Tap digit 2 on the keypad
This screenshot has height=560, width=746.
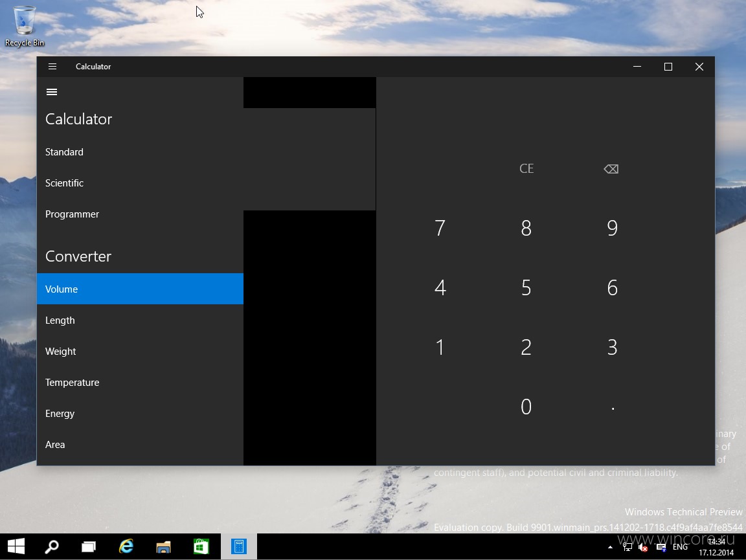coord(526,347)
